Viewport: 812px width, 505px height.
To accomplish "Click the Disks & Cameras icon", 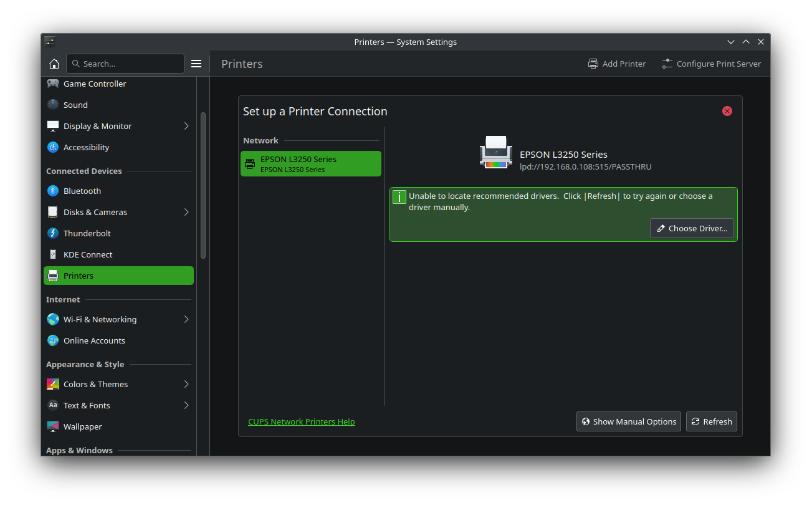I will [x=53, y=212].
